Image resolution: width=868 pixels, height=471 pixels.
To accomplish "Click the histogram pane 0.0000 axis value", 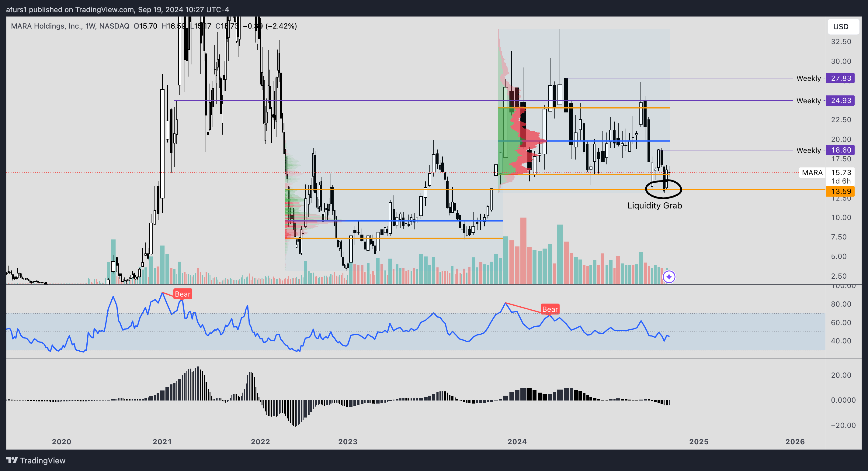I will click(x=843, y=400).
